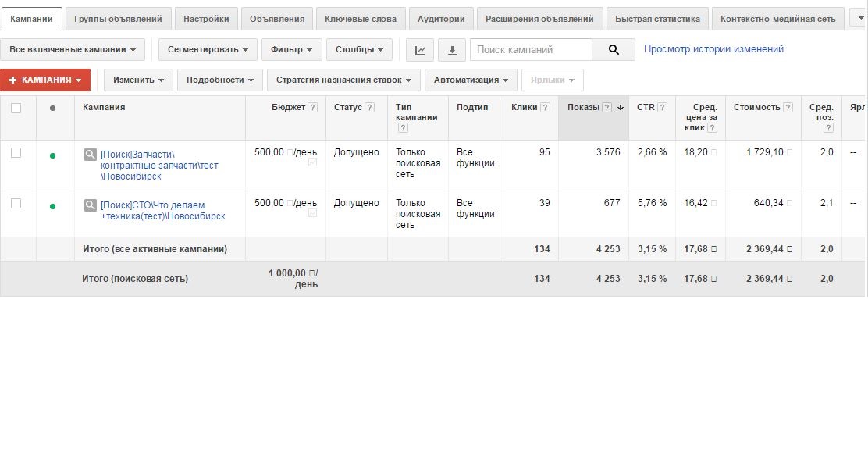This screenshot has height=474, width=868.
Task: Select the Запчасти campaign row checkbox
Action: 16,153
